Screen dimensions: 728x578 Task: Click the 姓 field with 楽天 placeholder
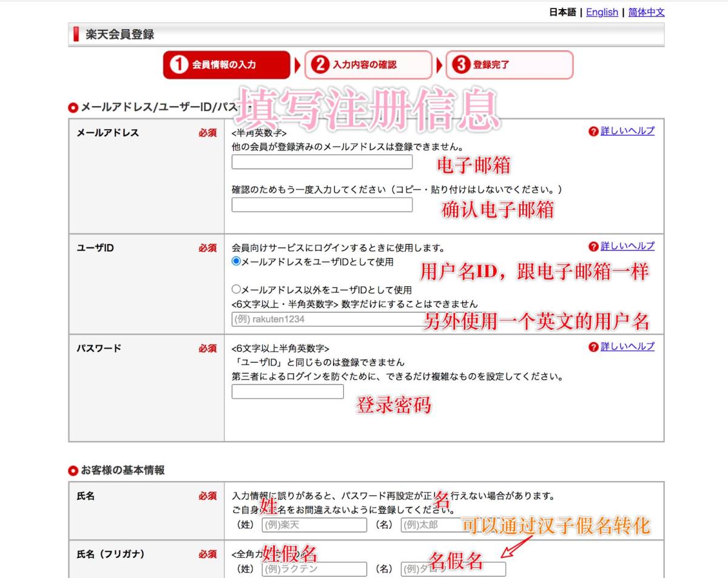tap(314, 525)
